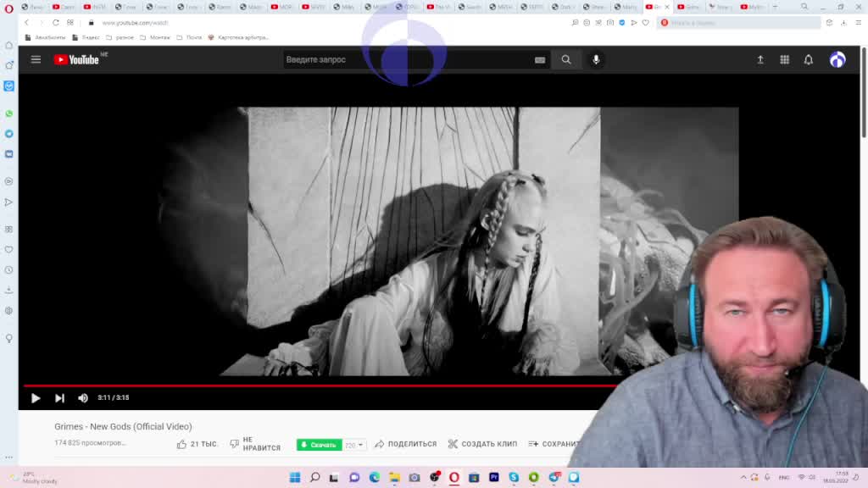Open the YouTube upload video icon
Screen dimensions: 868x488
pos(760,60)
